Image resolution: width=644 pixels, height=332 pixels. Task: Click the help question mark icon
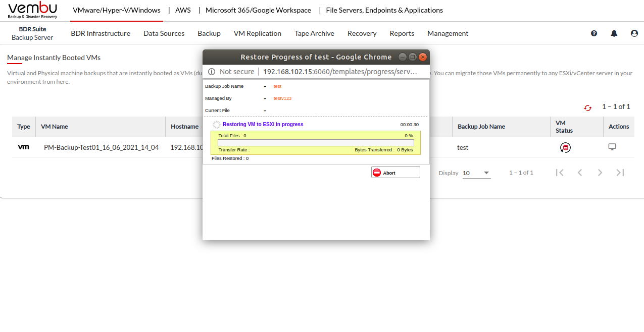594,33
